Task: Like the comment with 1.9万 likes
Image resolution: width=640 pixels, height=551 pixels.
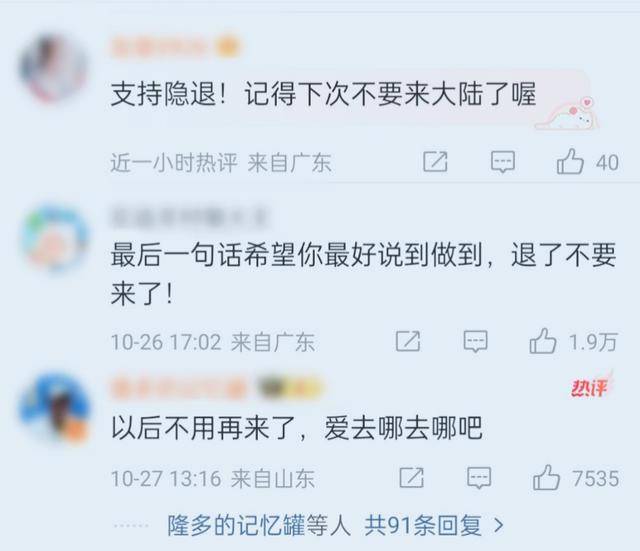Action: click(543, 341)
